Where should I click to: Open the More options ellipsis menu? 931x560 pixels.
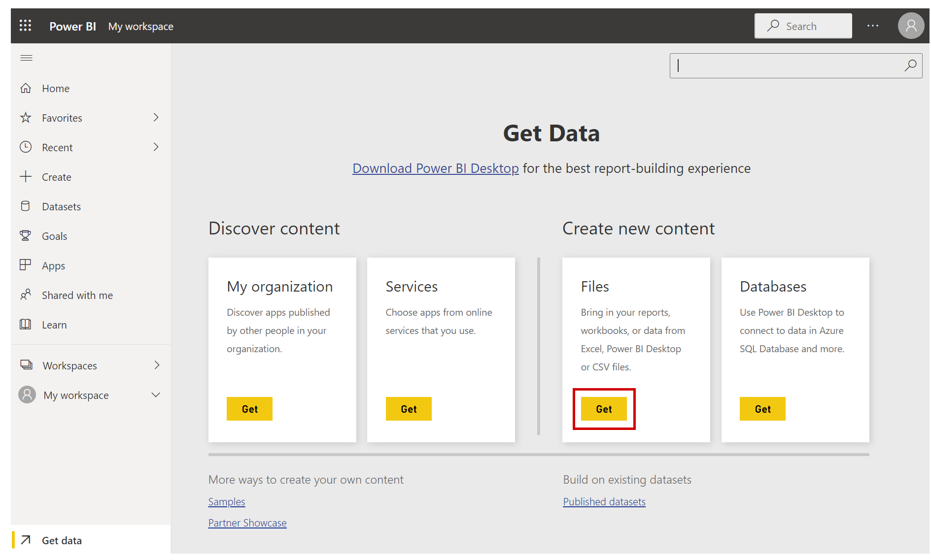click(x=873, y=26)
